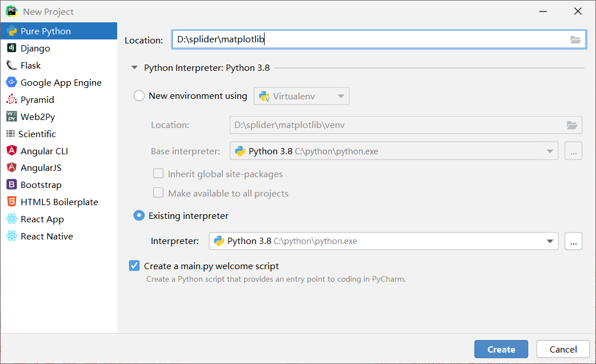
Task: Toggle Make available to all projects checkbox
Action: 158,193
